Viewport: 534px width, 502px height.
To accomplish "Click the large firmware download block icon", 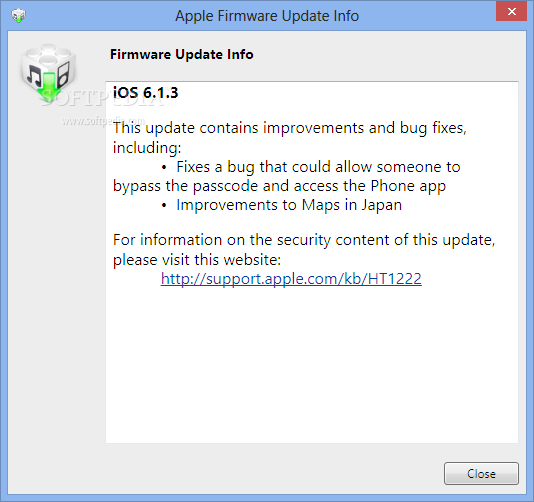I will click(48, 72).
